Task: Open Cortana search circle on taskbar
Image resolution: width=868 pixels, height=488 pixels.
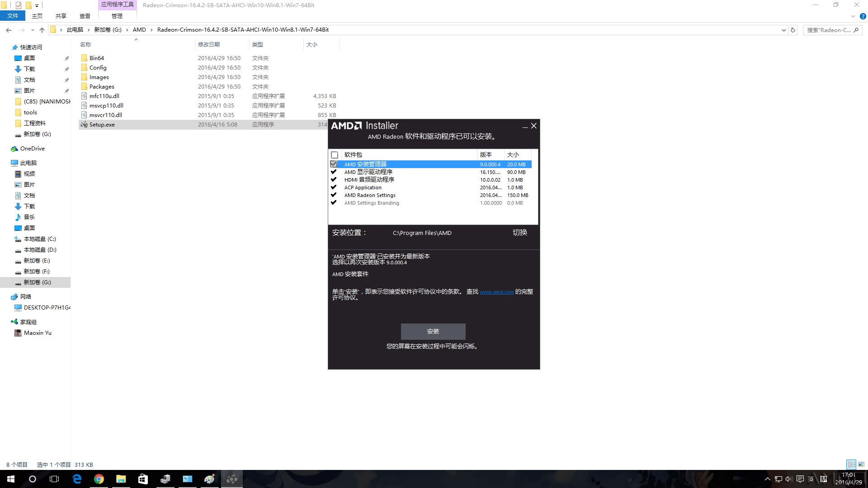Action: [x=33, y=479]
